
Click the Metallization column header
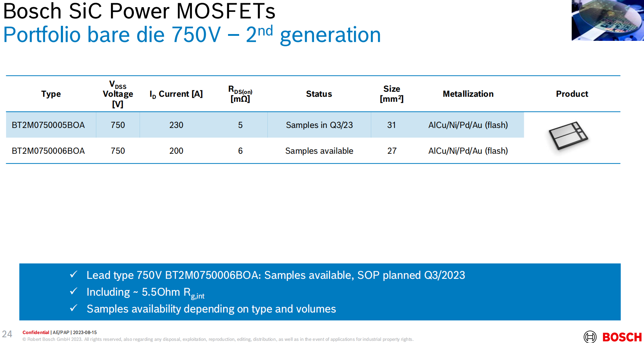[x=468, y=94]
